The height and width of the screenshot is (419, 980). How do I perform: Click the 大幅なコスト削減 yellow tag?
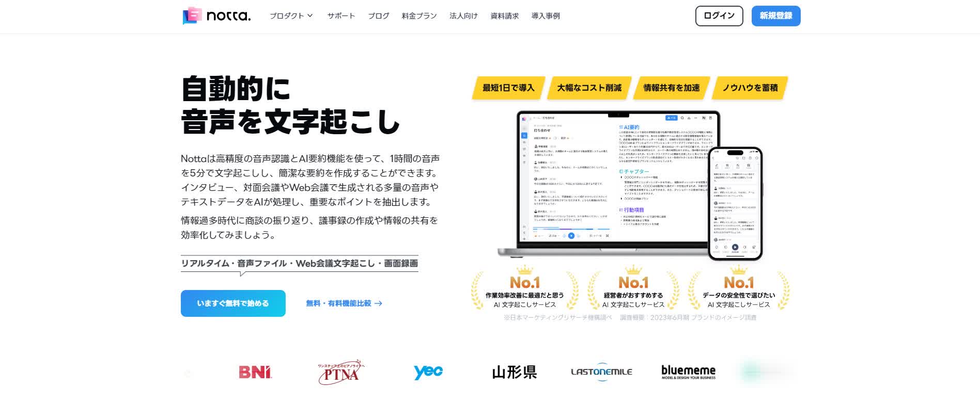589,88
